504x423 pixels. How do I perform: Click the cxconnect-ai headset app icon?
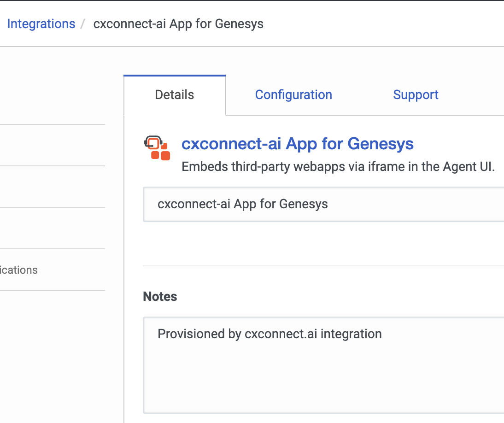coord(157,148)
